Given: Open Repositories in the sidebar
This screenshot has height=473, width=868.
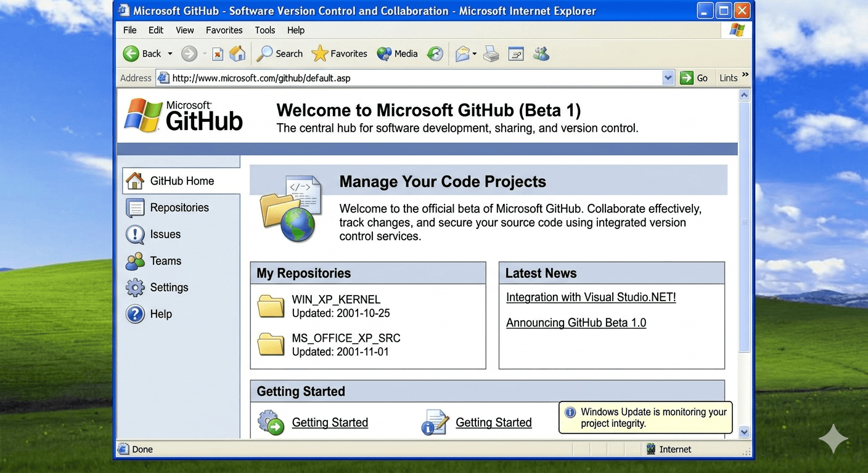Looking at the screenshot, I should [x=179, y=208].
